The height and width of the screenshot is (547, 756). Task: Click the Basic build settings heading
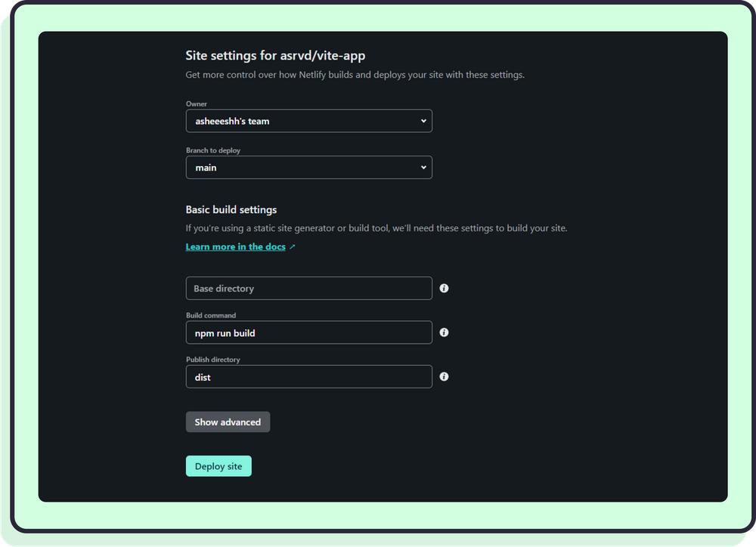pos(231,210)
